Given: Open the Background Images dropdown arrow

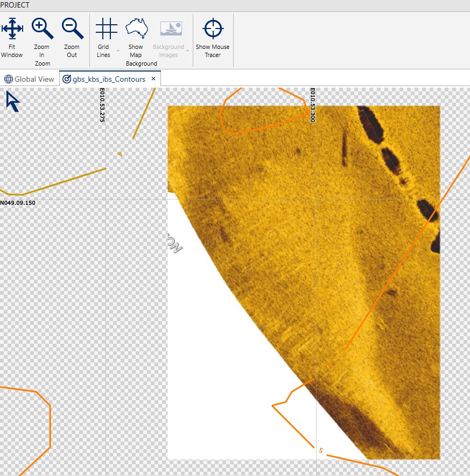Looking at the screenshot, I should (188, 51).
